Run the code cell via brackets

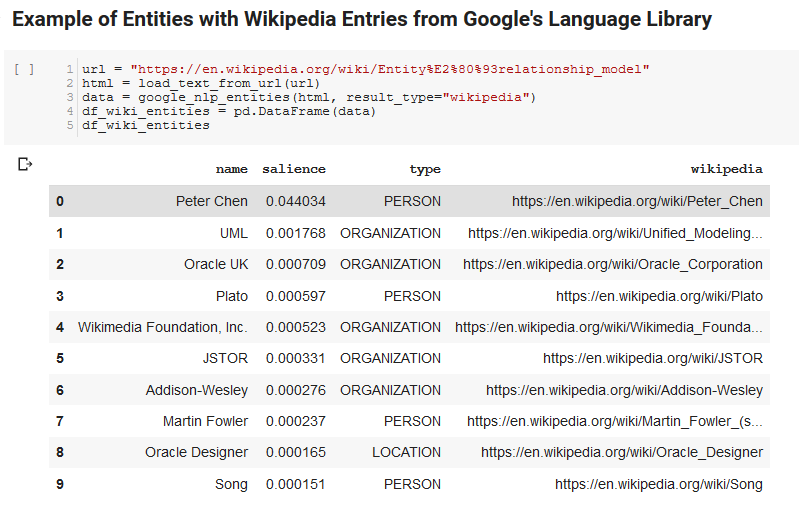click(x=24, y=69)
